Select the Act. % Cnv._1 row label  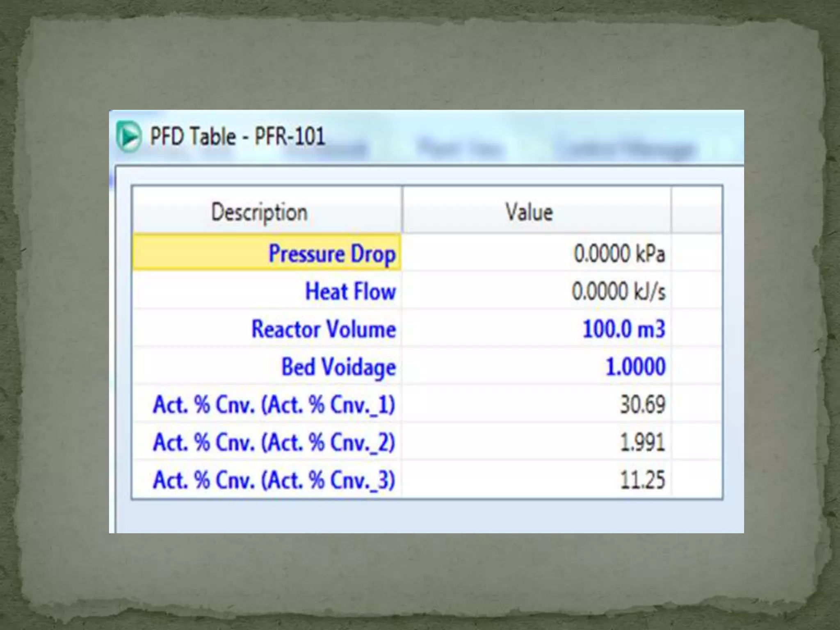[x=274, y=404]
